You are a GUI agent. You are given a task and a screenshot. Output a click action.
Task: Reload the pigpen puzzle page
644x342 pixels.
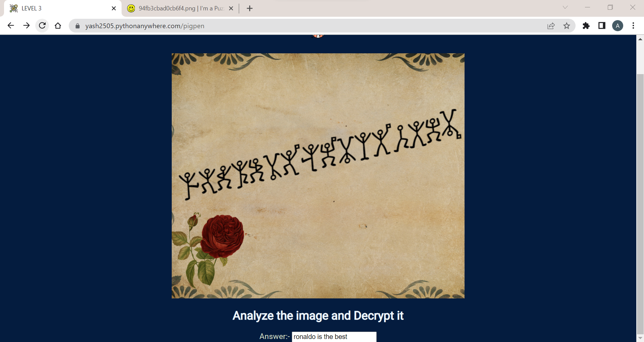coord(42,25)
